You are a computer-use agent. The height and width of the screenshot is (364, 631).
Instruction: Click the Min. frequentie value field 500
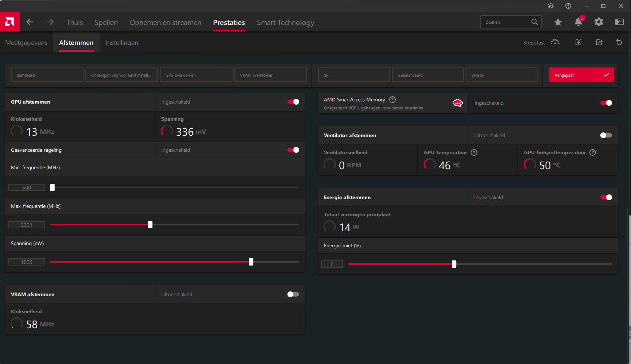(27, 187)
